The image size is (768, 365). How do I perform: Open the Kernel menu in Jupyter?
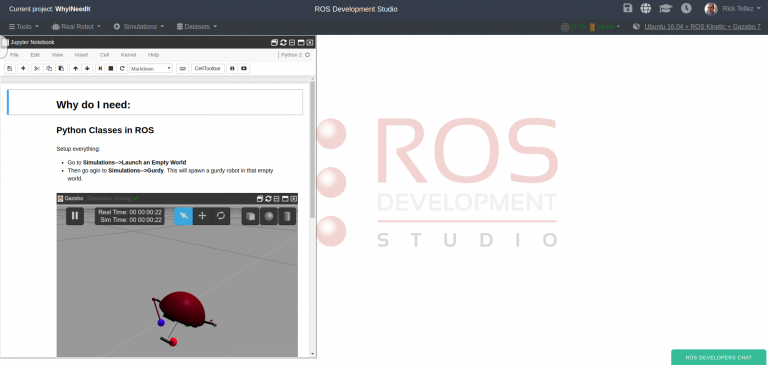(128, 55)
